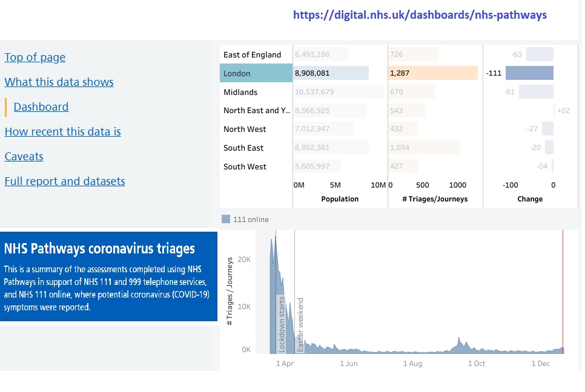
Task: Click 'NHS Pathways coronavirus triages' heading
Action: (99, 249)
